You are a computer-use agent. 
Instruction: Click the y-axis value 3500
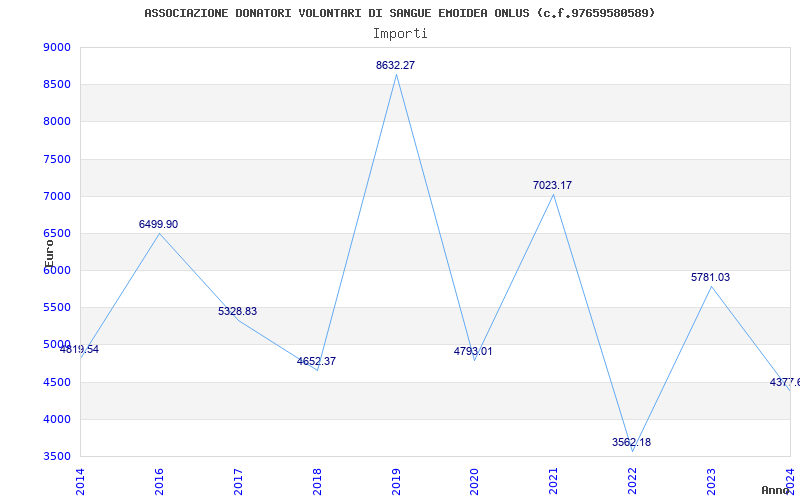(57, 456)
